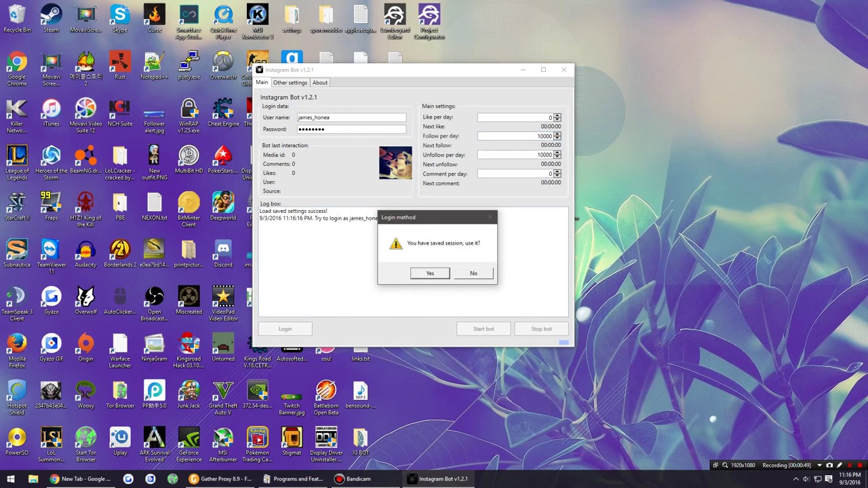Click the putty.exe desktop icon

point(189,66)
